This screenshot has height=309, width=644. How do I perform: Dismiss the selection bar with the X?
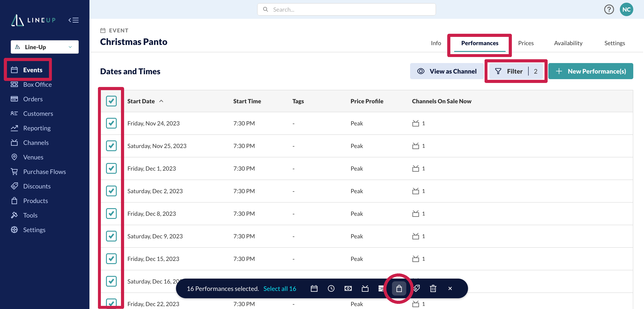(x=450, y=288)
